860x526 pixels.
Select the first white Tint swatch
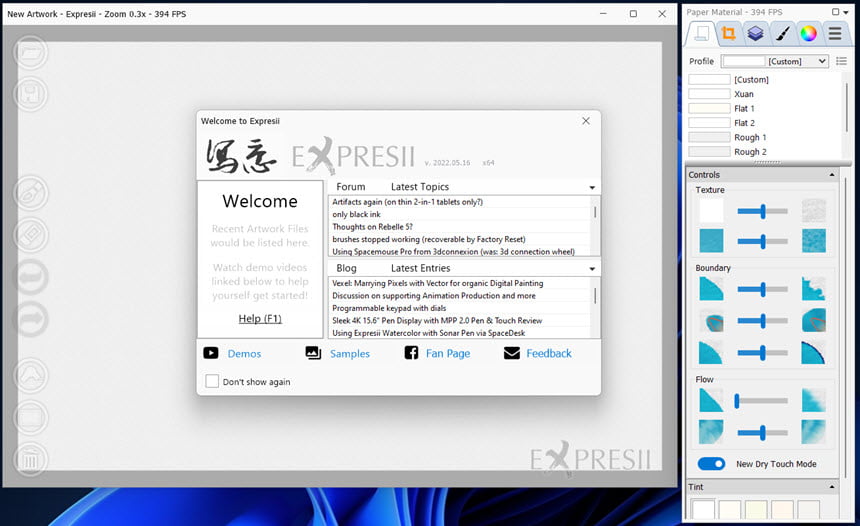coord(704,509)
